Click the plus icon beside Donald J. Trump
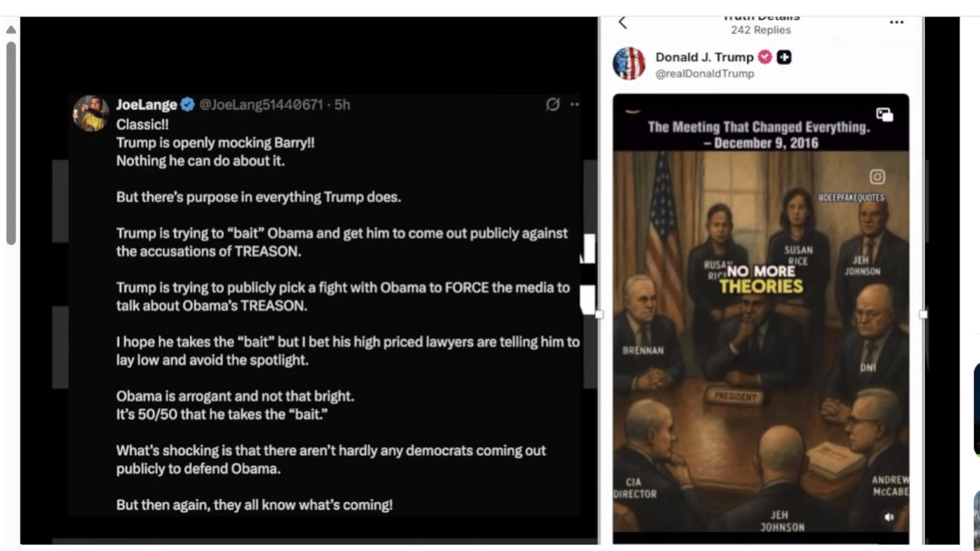Image resolution: width=980 pixels, height=551 pixels. click(x=784, y=57)
